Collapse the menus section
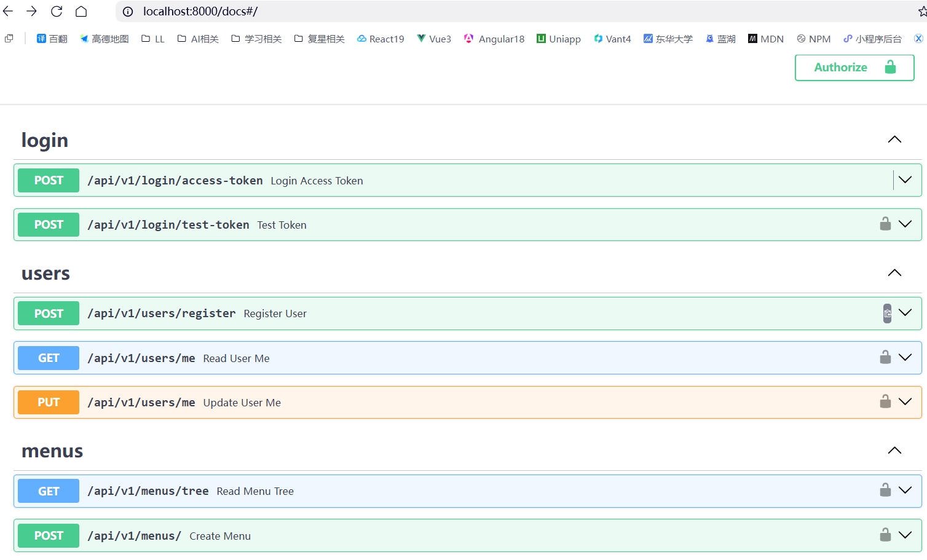Screen dimensions: 927x560 click(894, 451)
